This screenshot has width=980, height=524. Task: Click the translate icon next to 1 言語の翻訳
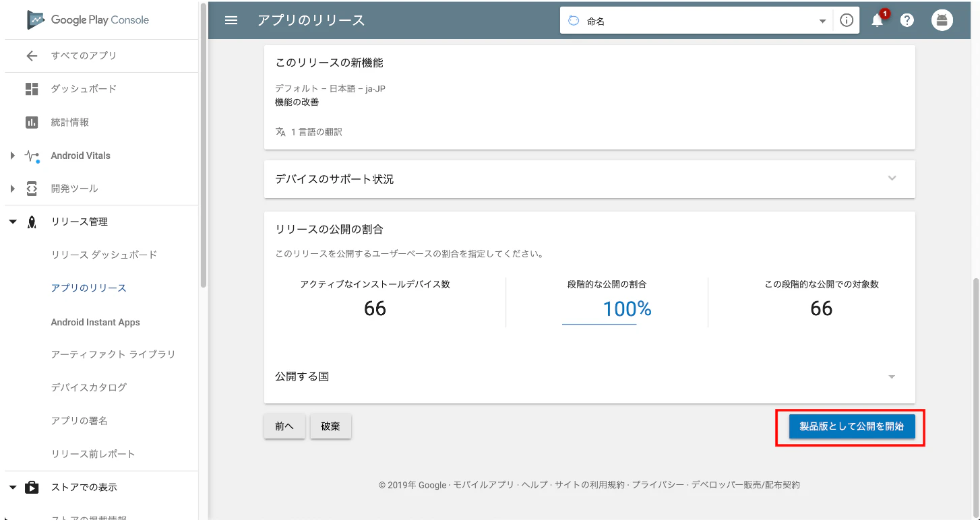pyautogui.click(x=281, y=132)
